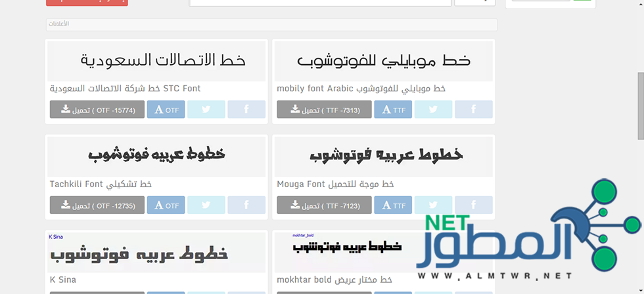Download Tachkili Font OTF -12735 button
Image resolution: width=644 pixels, height=294 pixels.
pyautogui.click(x=97, y=205)
